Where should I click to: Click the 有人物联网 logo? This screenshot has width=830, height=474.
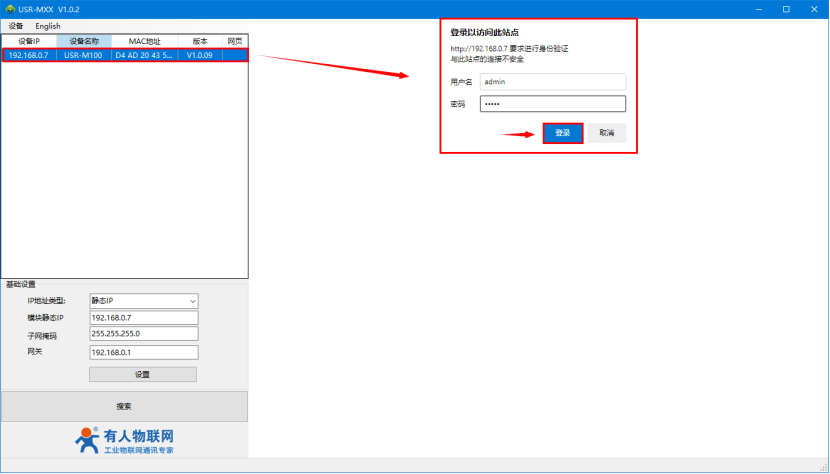pyautogui.click(x=124, y=440)
